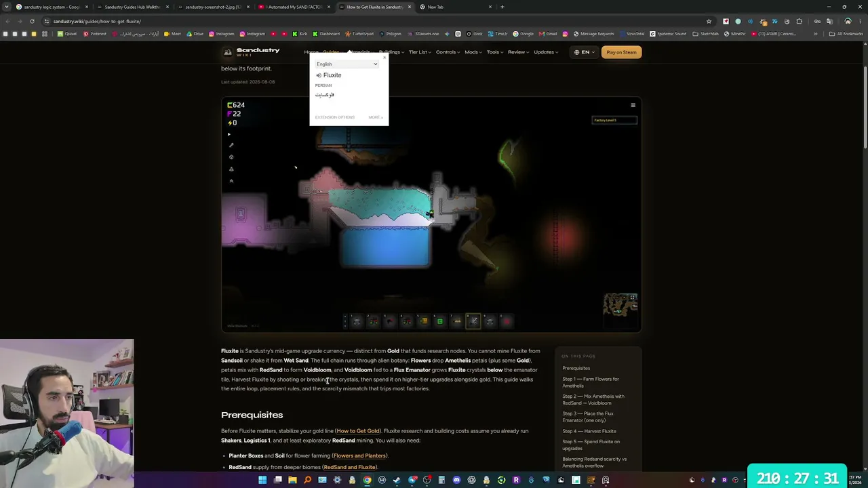Expand the Controls menu
The image size is (868, 488).
(x=448, y=52)
